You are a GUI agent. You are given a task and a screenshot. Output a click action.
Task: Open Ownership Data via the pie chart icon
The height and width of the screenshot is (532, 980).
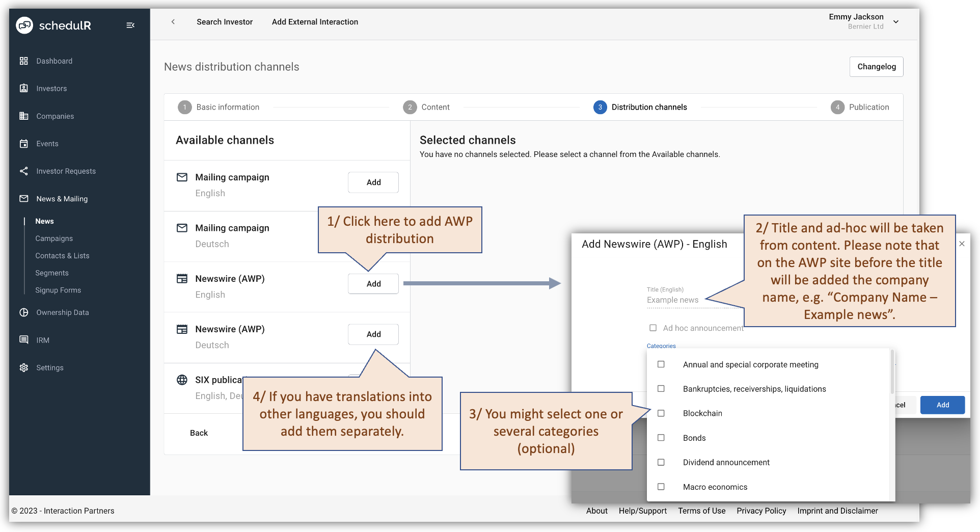(24, 312)
